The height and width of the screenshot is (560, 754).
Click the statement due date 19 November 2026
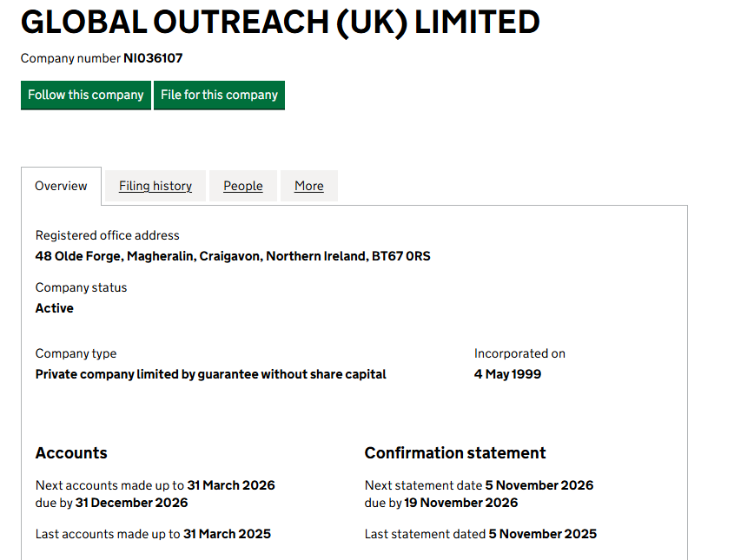(460, 503)
